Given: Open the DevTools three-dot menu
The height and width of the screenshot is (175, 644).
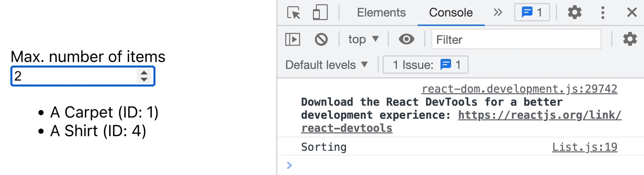Looking at the screenshot, I should [x=603, y=12].
